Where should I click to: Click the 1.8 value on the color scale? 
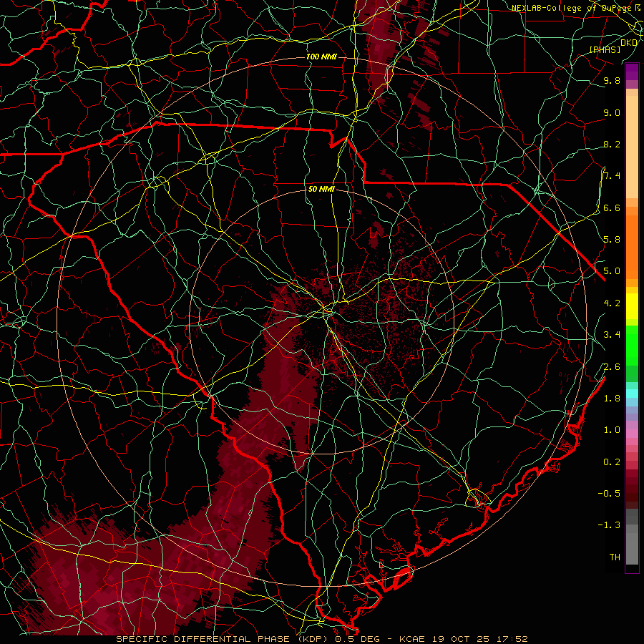(x=612, y=399)
